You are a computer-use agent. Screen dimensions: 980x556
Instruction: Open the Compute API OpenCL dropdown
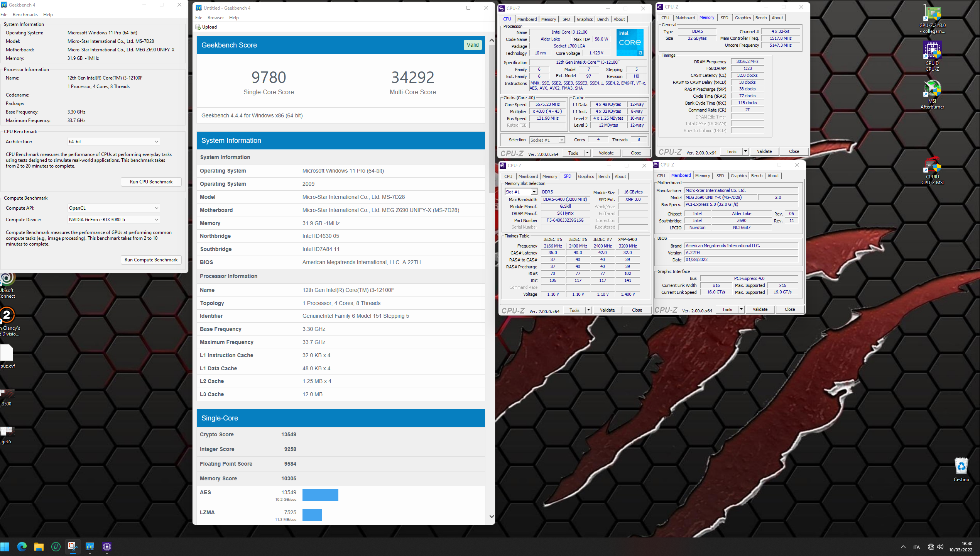coord(113,208)
